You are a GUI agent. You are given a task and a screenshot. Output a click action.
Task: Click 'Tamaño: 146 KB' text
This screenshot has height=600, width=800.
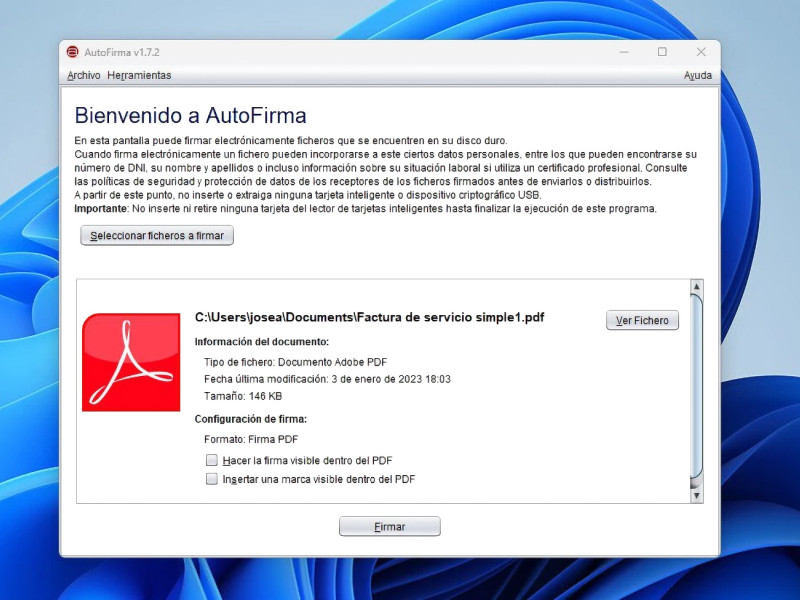[243, 396]
